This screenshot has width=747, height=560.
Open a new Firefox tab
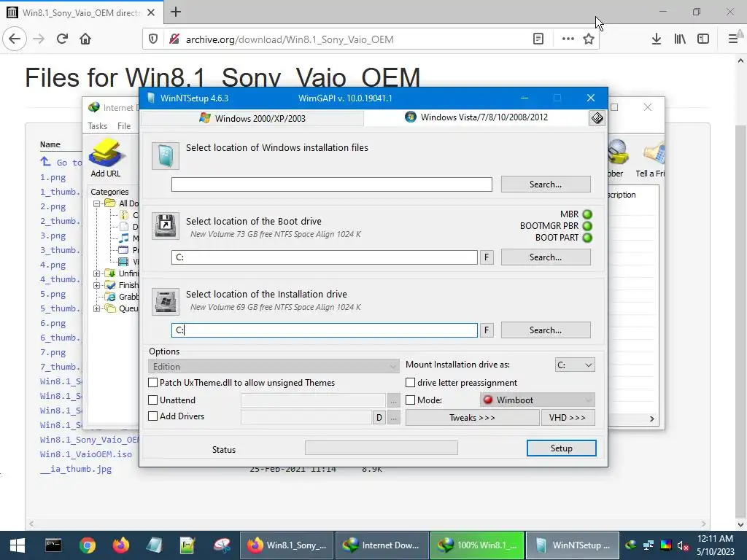[x=175, y=12]
